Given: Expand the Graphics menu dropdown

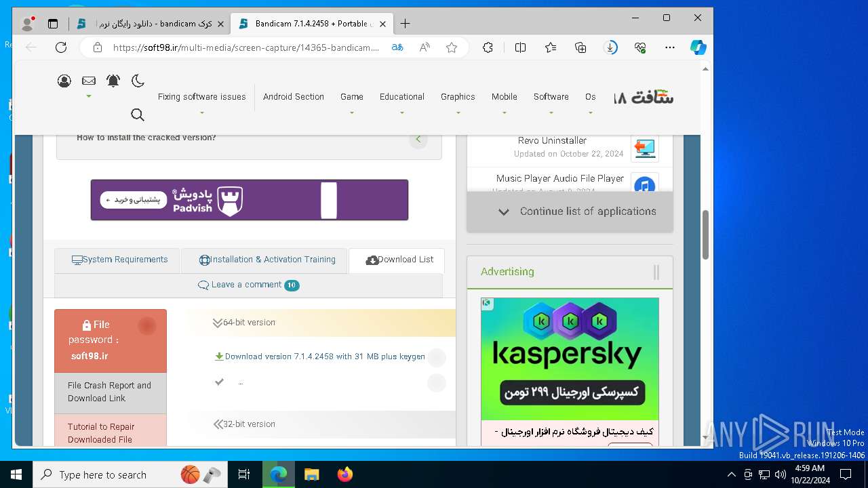Looking at the screenshot, I should tap(458, 97).
